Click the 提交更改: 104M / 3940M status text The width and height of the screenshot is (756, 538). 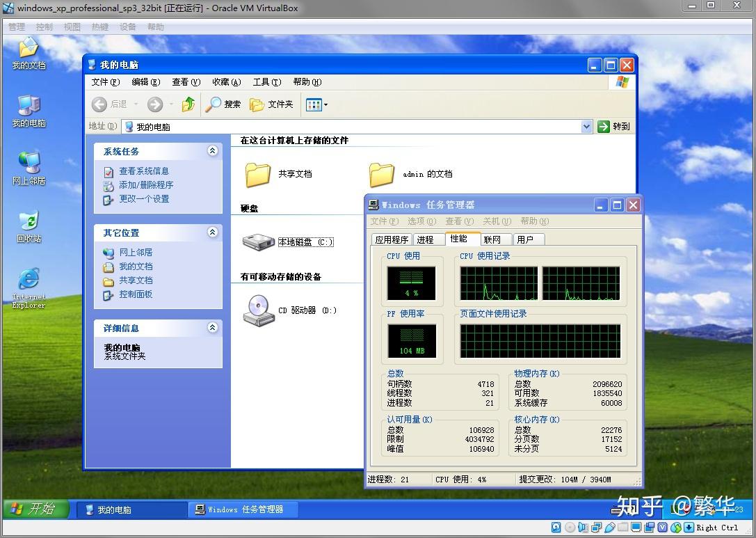click(x=565, y=479)
